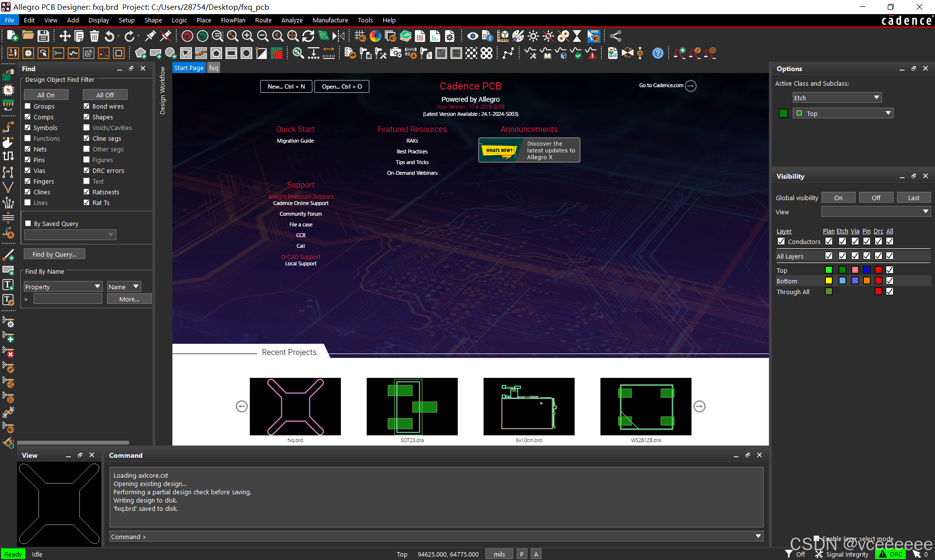The width and height of the screenshot is (935, 560).
Task: Click the Save file toolbar icon
Action: click(x=43, y=36)
